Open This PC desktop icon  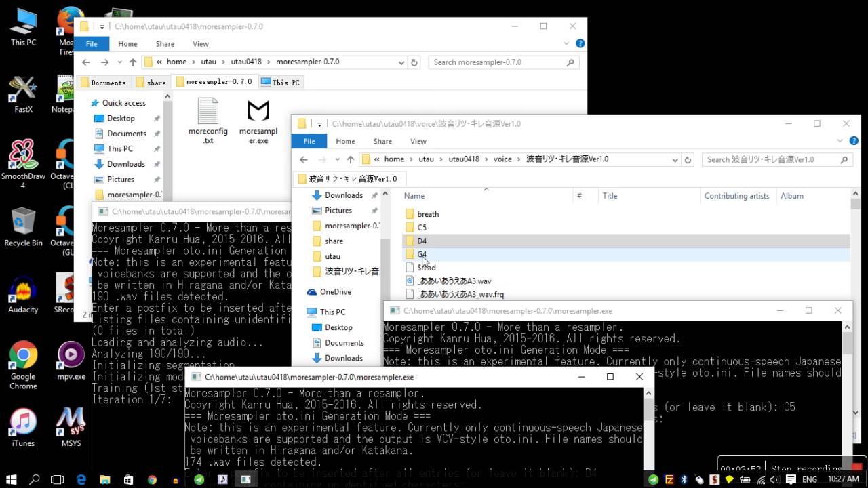click(x=23, y=28)
